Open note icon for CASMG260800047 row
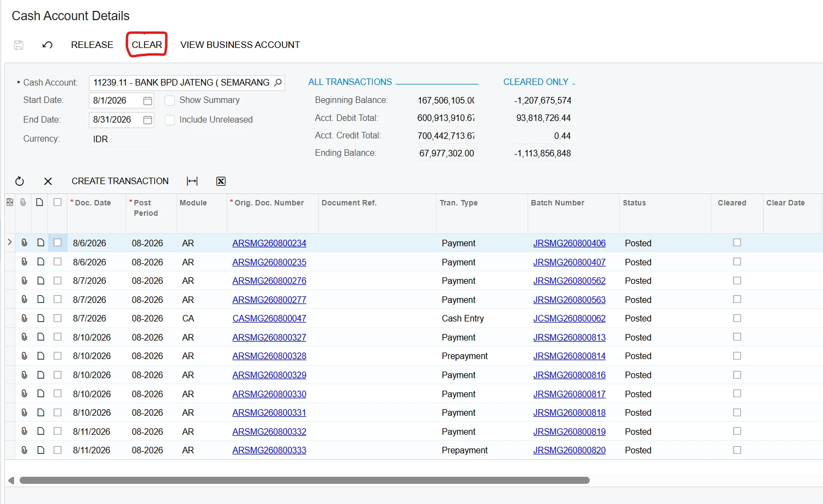The image size is (823, 504). (40, 318)
